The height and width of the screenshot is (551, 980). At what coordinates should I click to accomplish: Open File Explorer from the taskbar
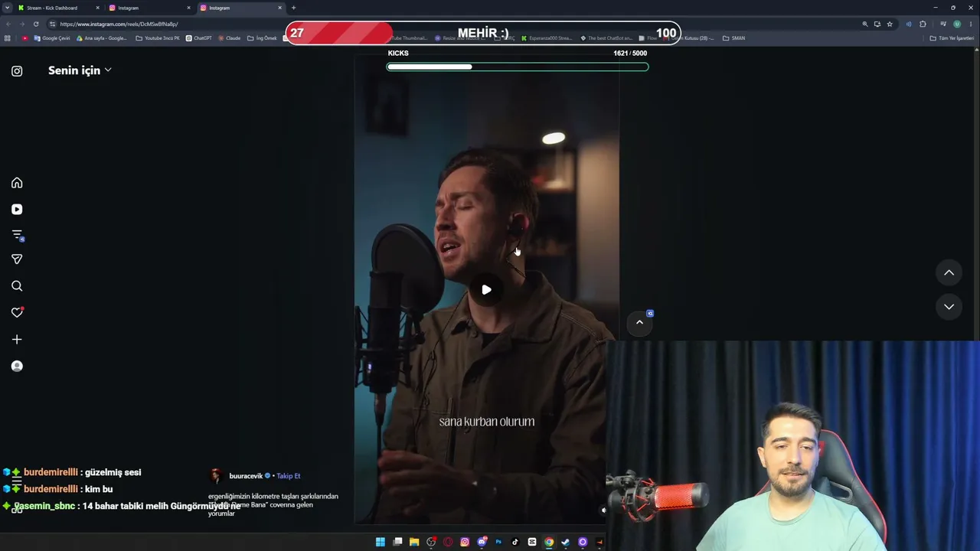coord(414,542)
